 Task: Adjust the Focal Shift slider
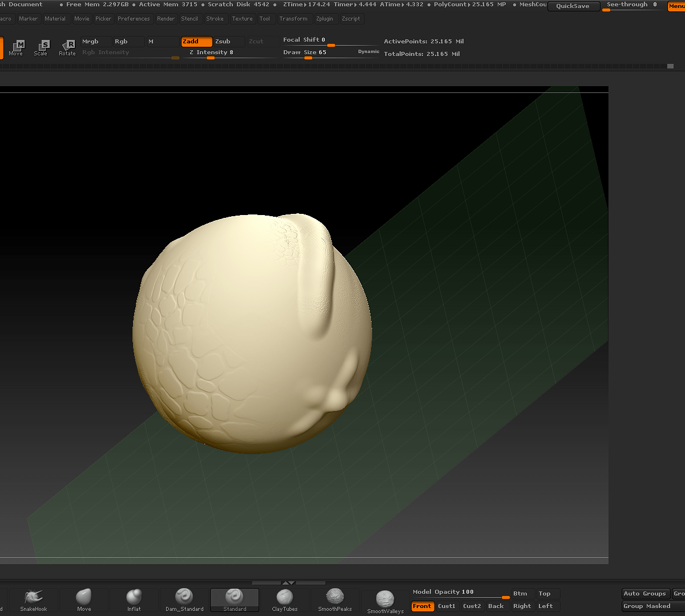tap(331, 41)
